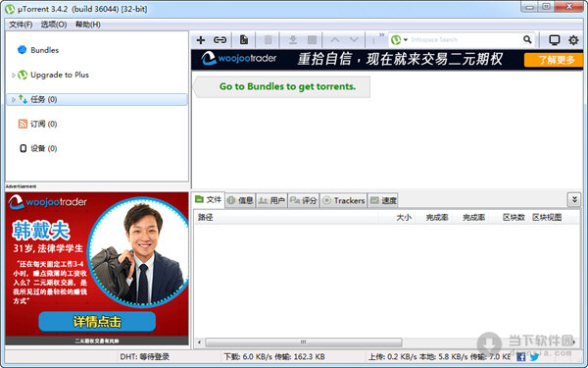Click the scrollbar left arrow
Viewport: 588px width, 368px height.
(200, 342)
